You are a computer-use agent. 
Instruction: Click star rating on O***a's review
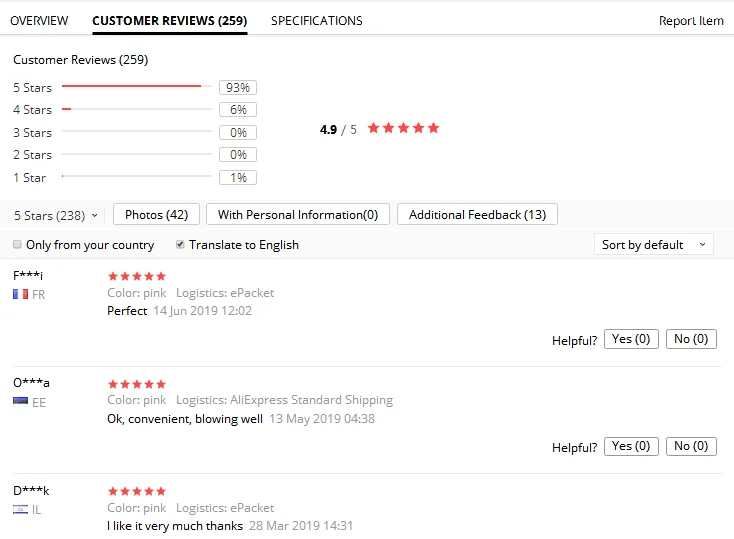pyautogui.click(x=137, y=383)
